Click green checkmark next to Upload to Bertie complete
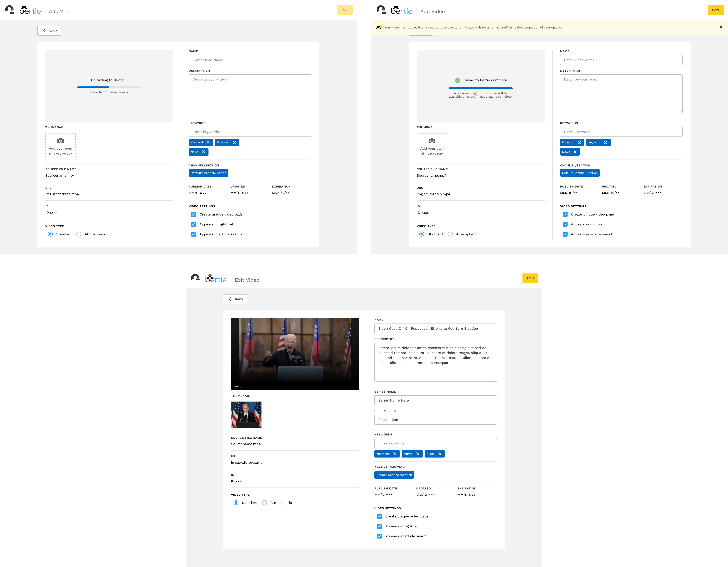The width and height of the screenshot is (728, 567). click(x=457, y=80)
